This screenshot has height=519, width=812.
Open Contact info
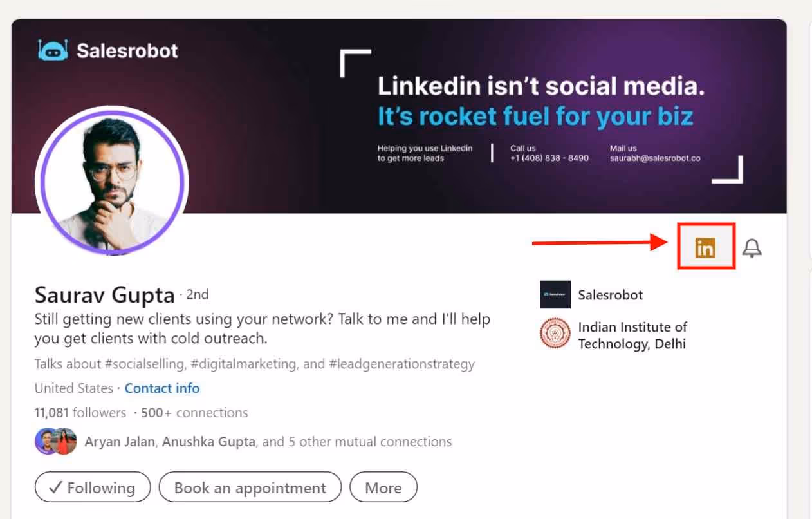[x=161, y=388]
